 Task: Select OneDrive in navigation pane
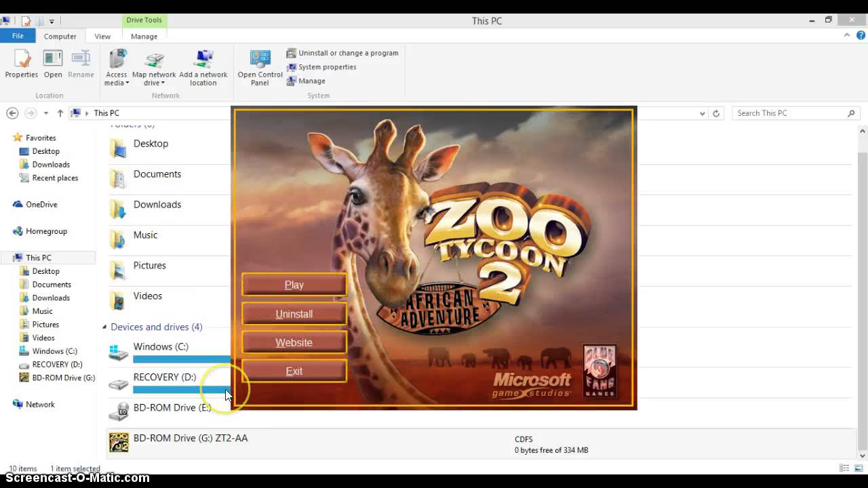click(x=41, y=204)
